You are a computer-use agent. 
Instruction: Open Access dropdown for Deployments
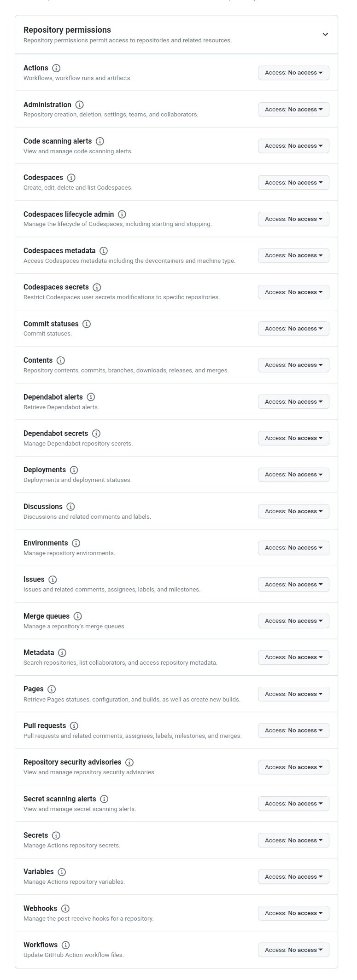293,475
